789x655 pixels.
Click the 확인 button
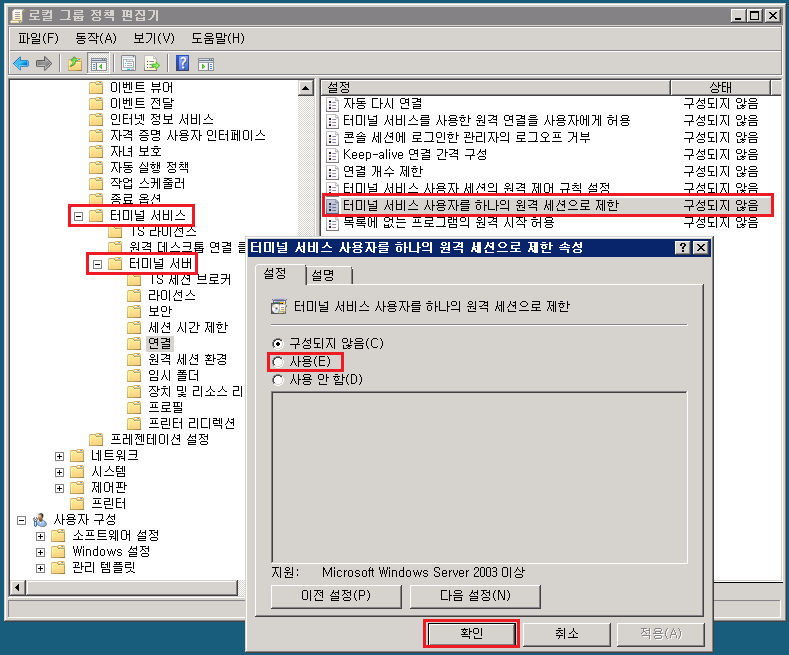point(471,633)
